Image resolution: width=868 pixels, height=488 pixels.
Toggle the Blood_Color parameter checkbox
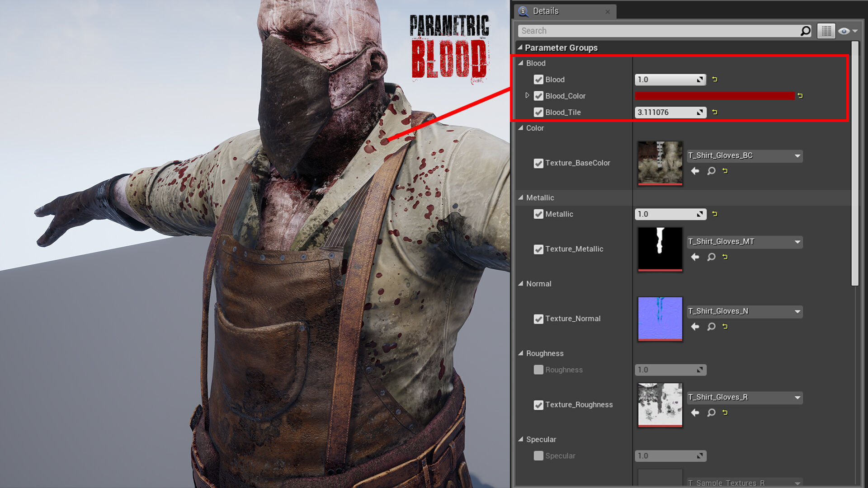tap(538, 96)
